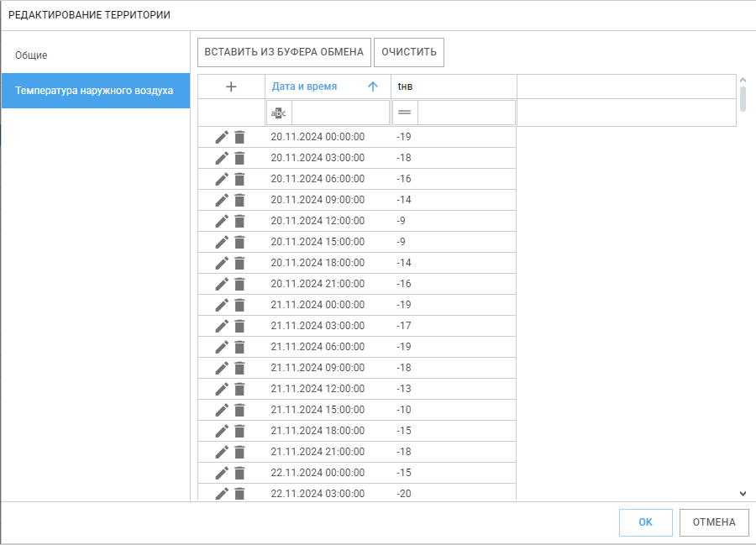The width and height of the screenshot is (756, 545).
Task: Open the 'Общие' tab
Action: [96, 55]
